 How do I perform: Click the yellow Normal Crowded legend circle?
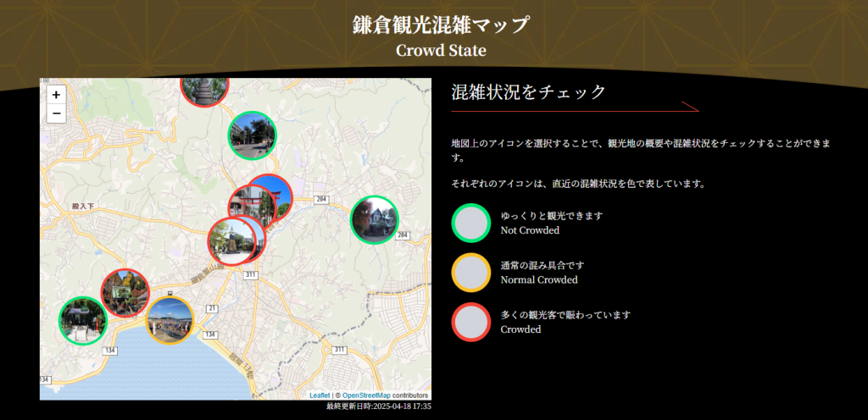click(x=471, y=273)
